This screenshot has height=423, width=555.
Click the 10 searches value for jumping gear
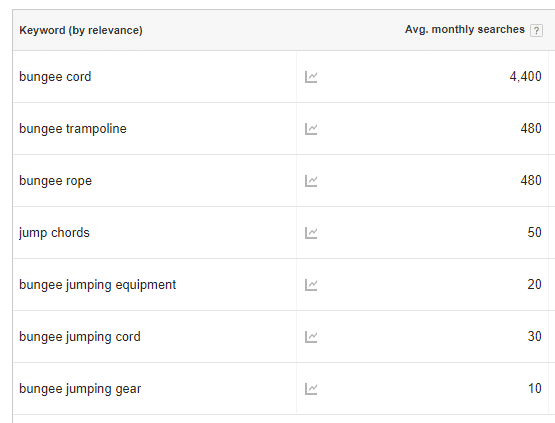click(535, 389)
